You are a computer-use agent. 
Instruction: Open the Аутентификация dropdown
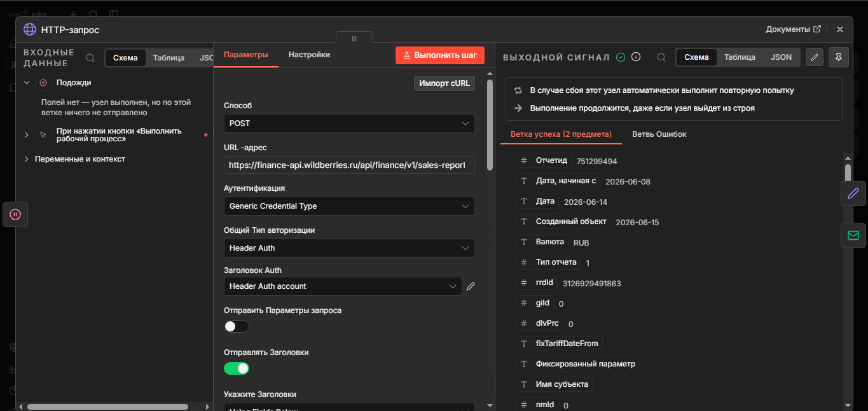pyautogui.click(x=349, y=206)
